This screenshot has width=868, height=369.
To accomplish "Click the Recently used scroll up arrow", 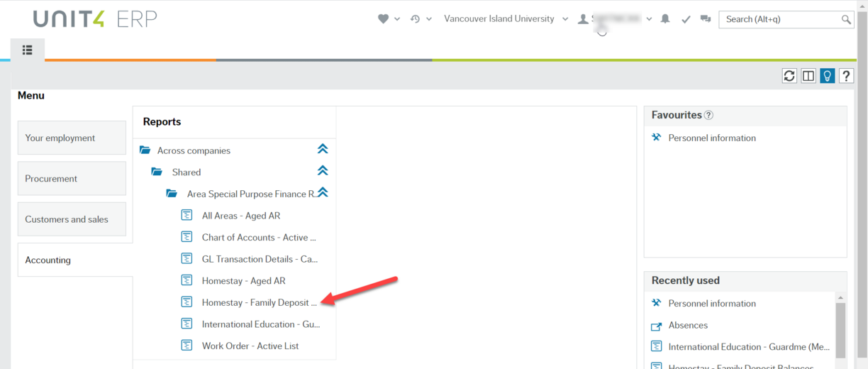I will (x=840, y=298).
